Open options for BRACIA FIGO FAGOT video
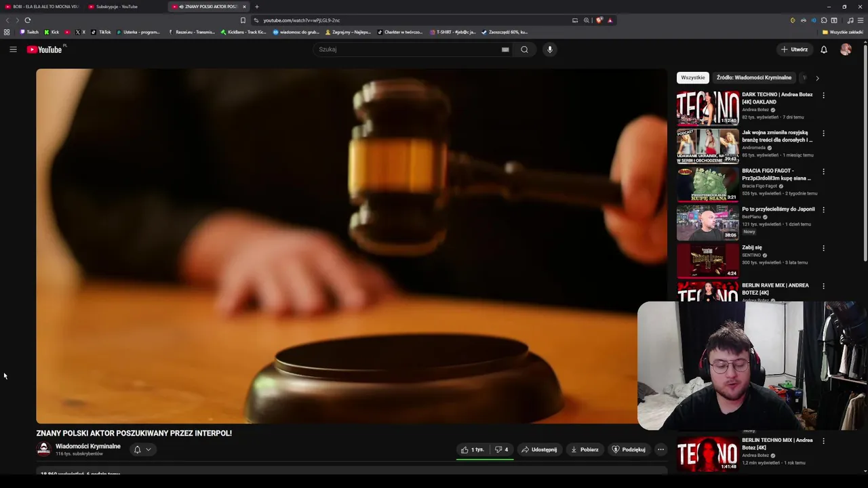Image resolution: width=868 pixels, height=488 pixels. (824, 171)
